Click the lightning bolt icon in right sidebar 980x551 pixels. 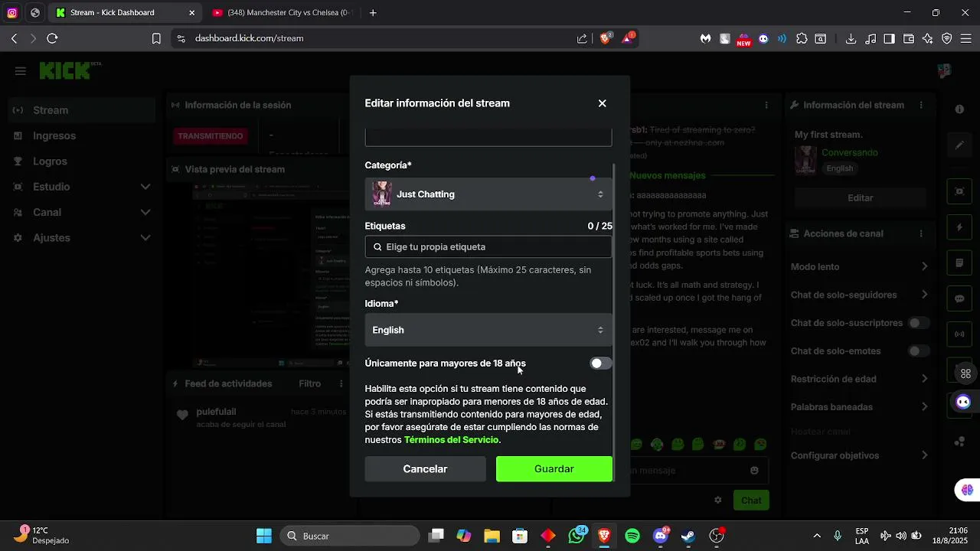point(959,227)
